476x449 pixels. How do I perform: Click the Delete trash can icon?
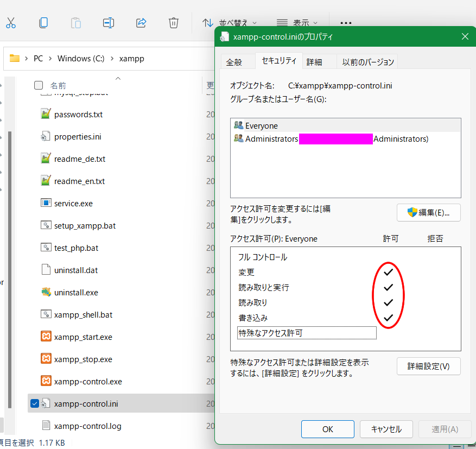pyautogui.click(x=174, y=23)
